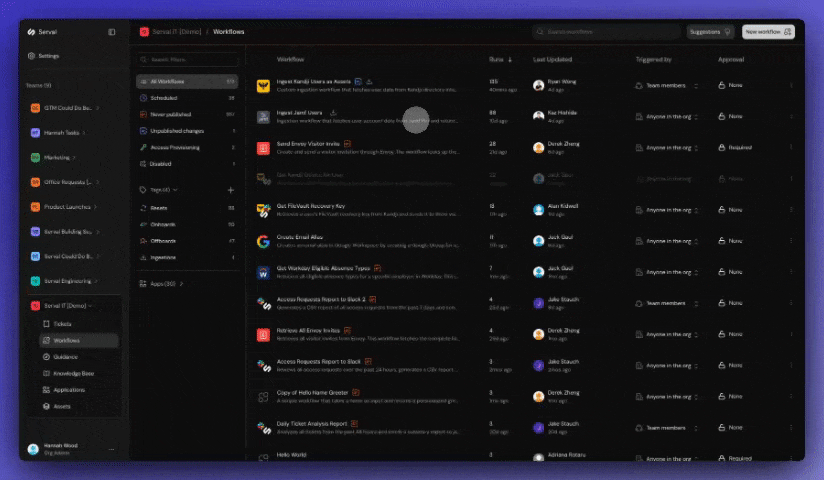This screenshot has width=824, height=480.
Task: Select the All Workflows filter
Action: click(x=187, y=81)
